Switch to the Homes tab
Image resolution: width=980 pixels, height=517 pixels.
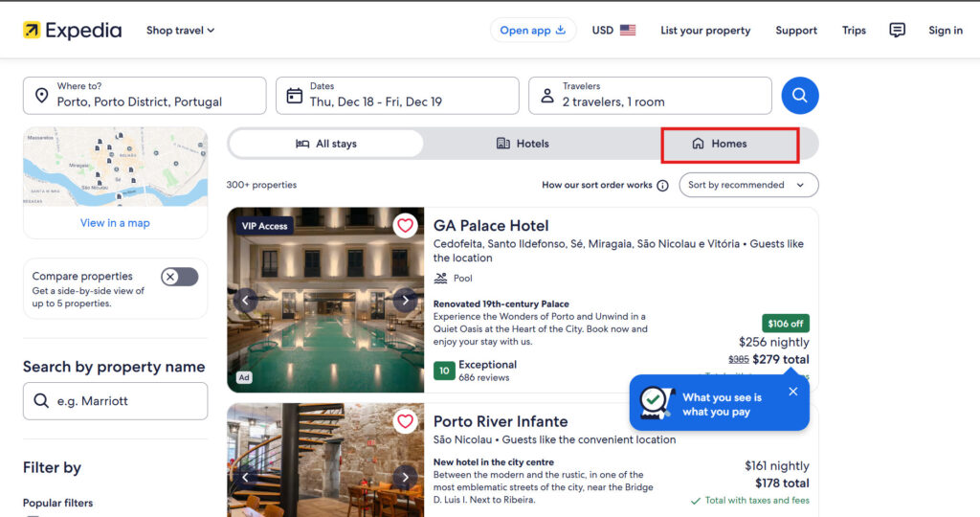coord(720,144)
